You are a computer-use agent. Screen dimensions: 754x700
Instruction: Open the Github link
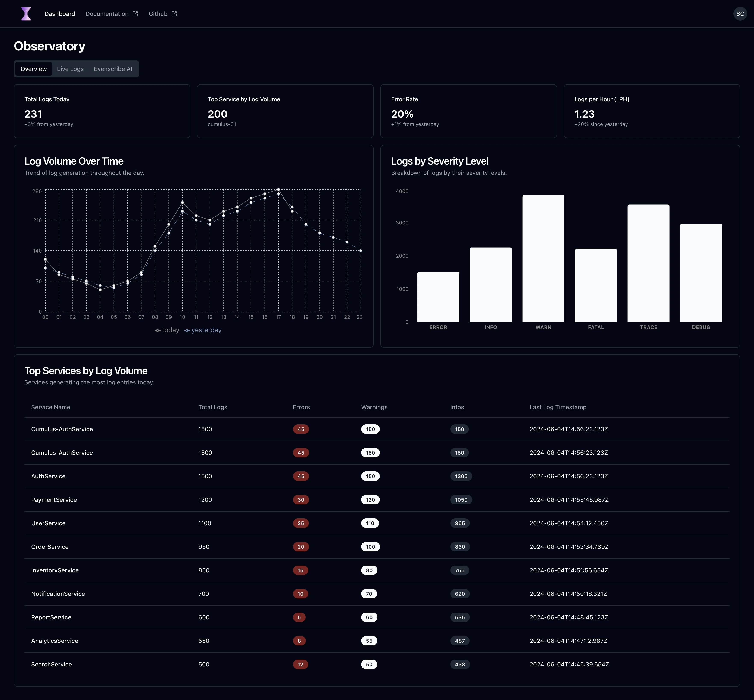pyautogui.click(x=158, y=14)
